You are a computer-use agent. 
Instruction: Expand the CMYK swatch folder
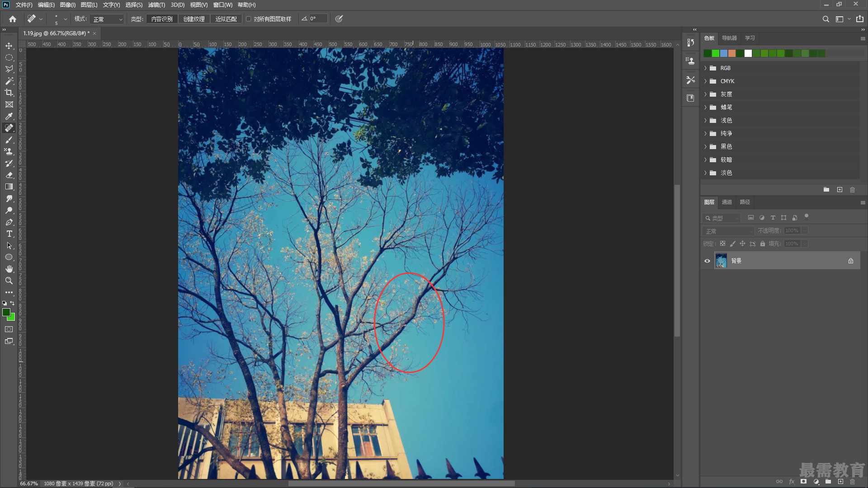click(x=705, y=81)
